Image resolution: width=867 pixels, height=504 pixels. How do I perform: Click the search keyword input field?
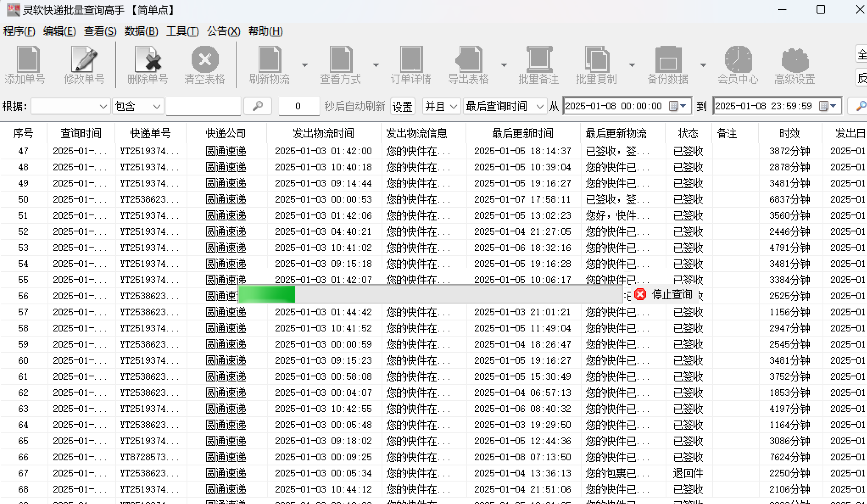pyautogui.click(x=204, y=106)
